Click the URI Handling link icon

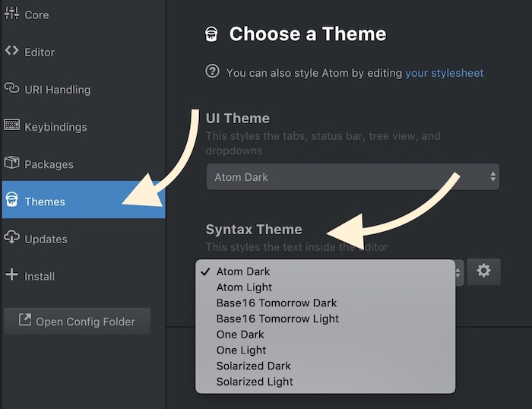(x=11, y=89)
